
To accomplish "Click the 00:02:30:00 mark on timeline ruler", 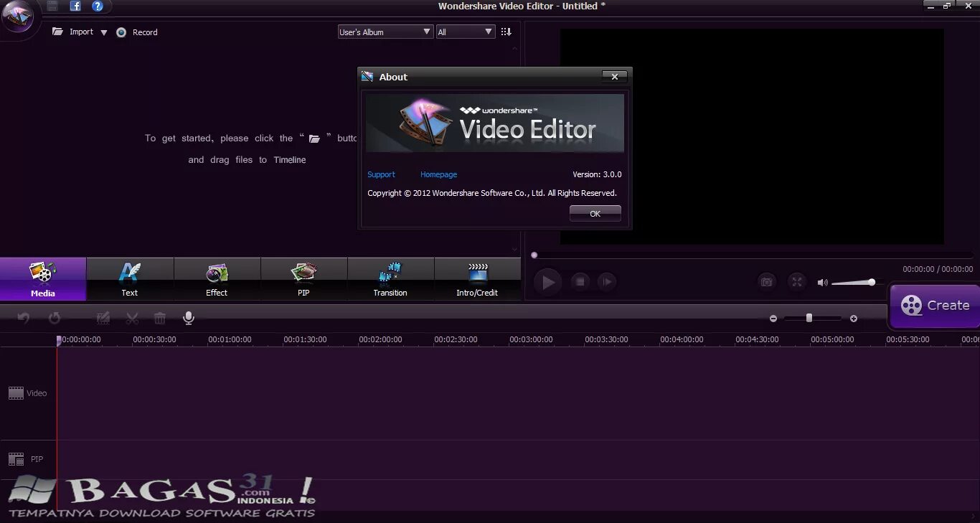I will (456, 339).
